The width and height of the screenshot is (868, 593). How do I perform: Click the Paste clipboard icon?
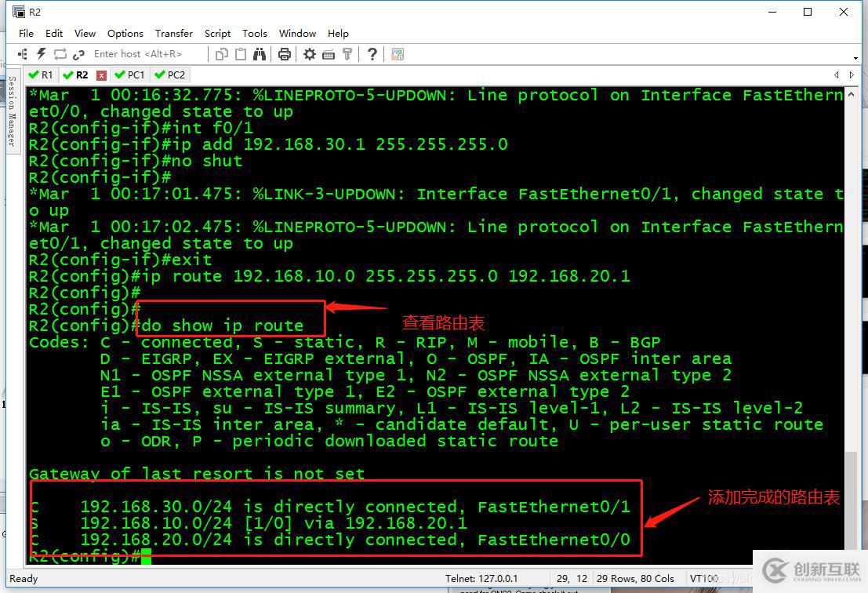click(241, 54)
